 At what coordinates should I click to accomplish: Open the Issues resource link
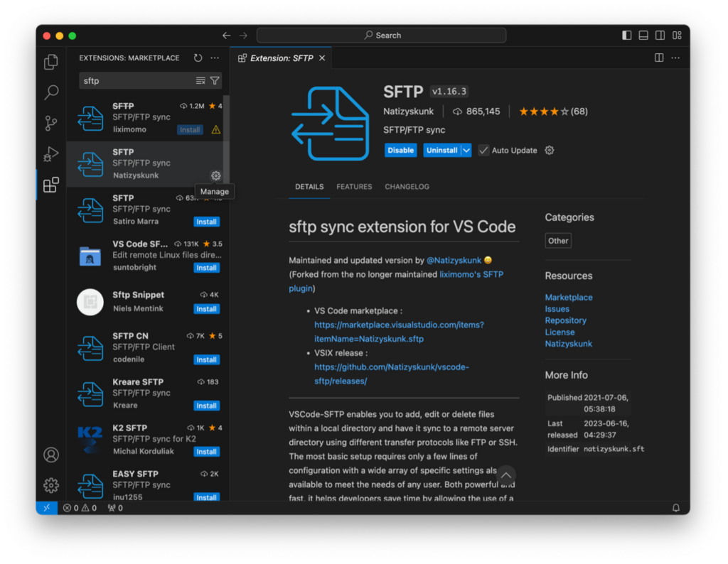pos(557,309)
